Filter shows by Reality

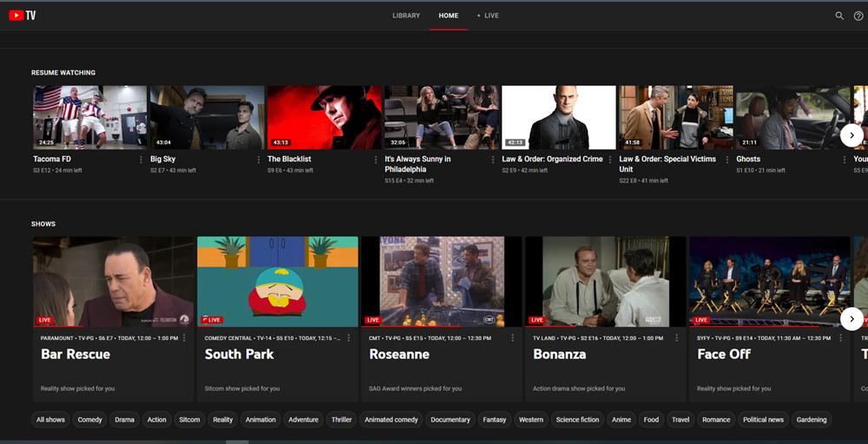[223, 420]
